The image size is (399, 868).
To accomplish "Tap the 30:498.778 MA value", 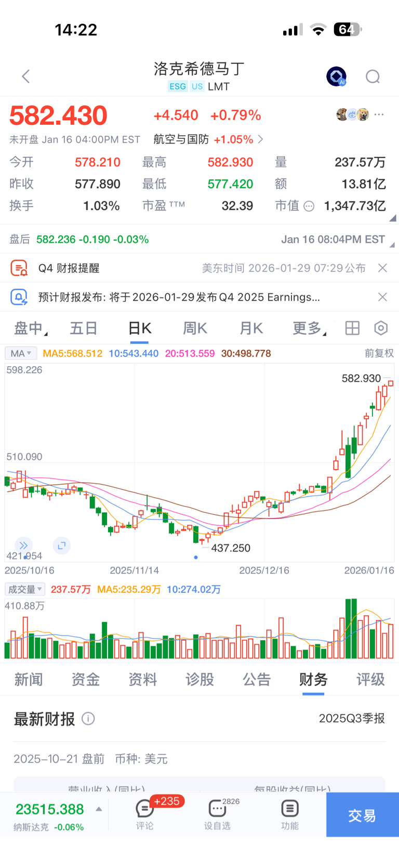I will click(x=246, y=354).
